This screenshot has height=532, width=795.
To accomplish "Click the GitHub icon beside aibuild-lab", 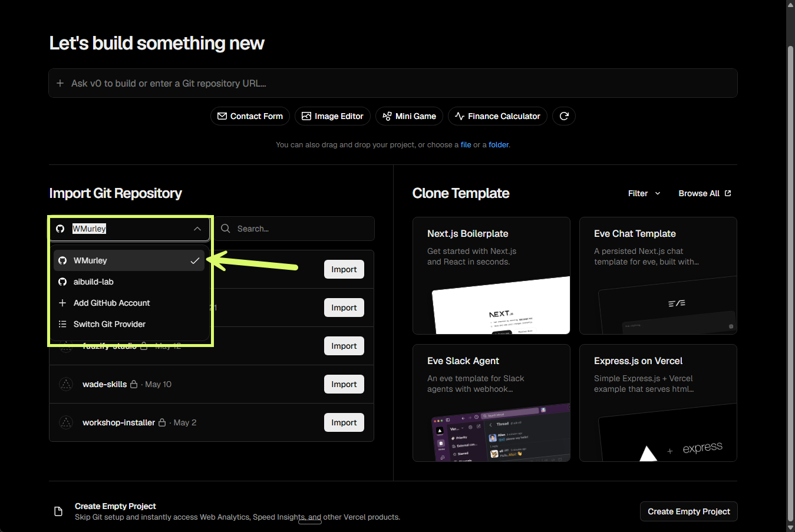I will (x=62, y=282).
